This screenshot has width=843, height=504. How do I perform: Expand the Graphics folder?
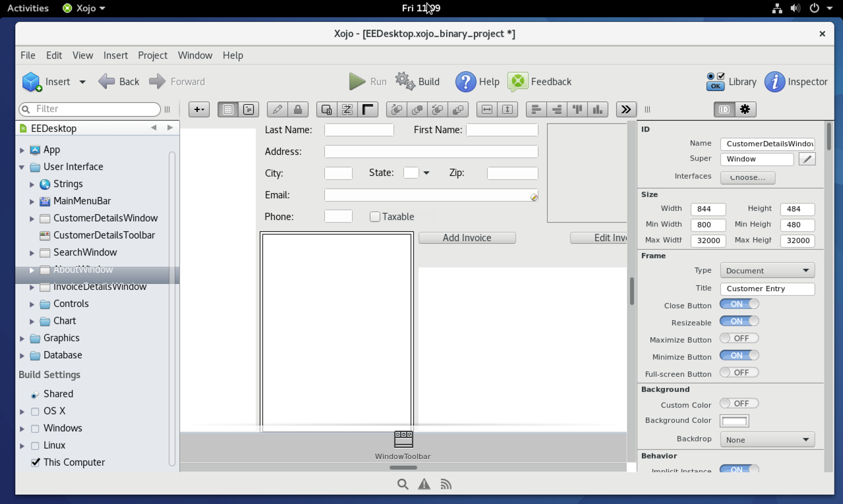click(x=22, y=339)
